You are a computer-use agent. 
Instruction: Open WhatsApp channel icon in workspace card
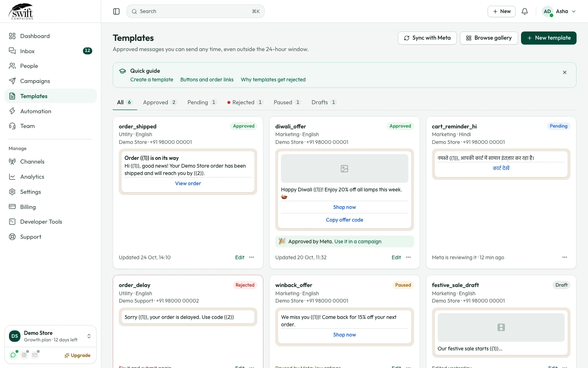13,355
